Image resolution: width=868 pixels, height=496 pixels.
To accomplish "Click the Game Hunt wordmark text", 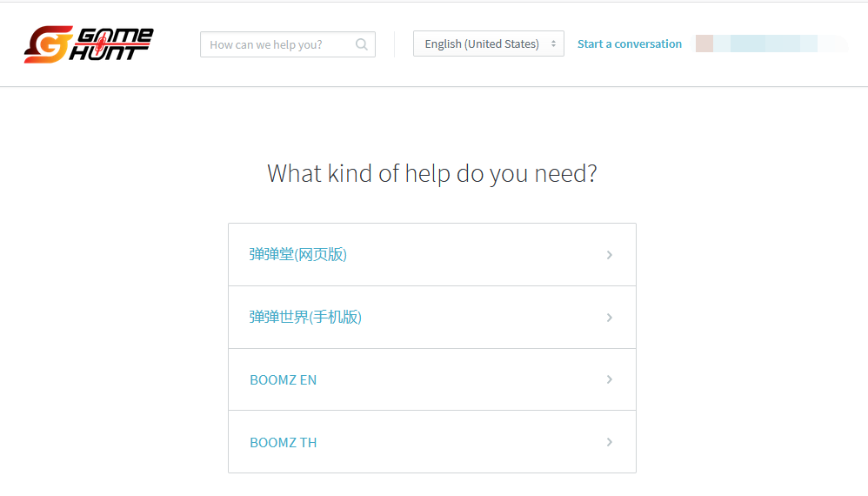I will (x=111, y=44).
